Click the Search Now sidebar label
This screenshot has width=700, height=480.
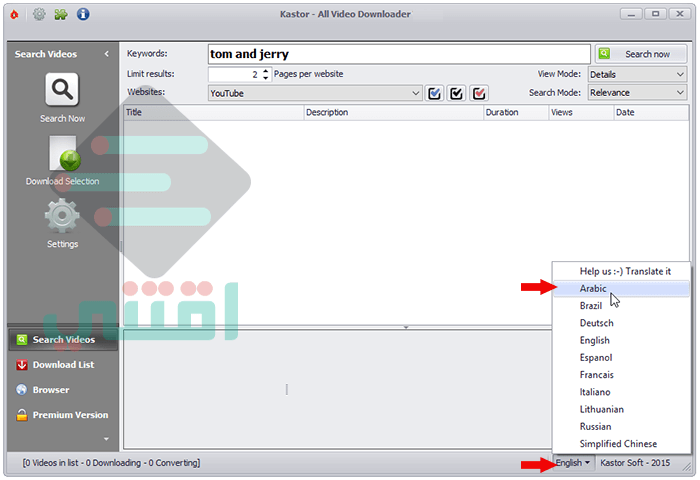click(x=62, y=119)
